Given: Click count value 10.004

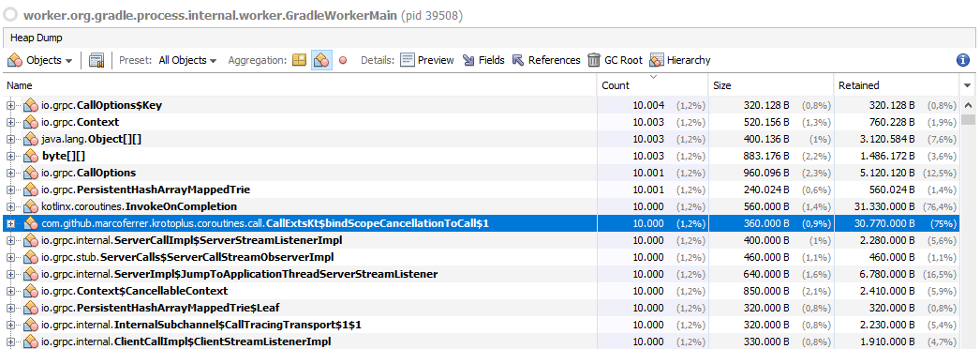Looking at the screenshot, I should pyautogui.click(x=648, y=105).
